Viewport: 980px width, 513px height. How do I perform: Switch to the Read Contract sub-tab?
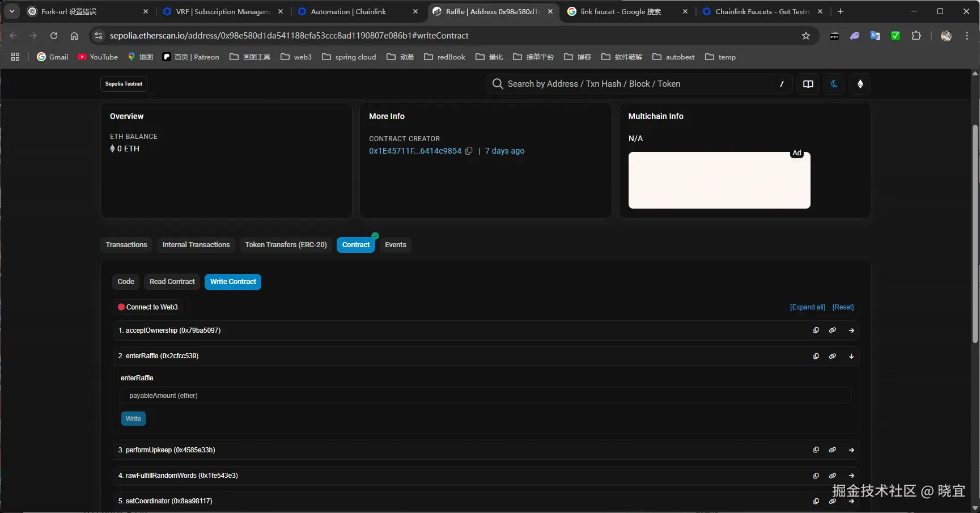coord(172,282)
